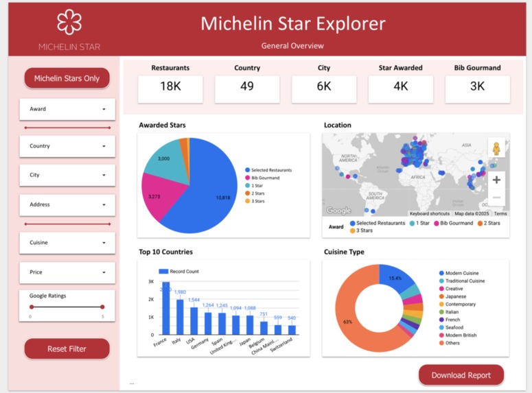Click the Spain bar labeled 1,245
Screen dimensions: 532x393
(222, 324)
